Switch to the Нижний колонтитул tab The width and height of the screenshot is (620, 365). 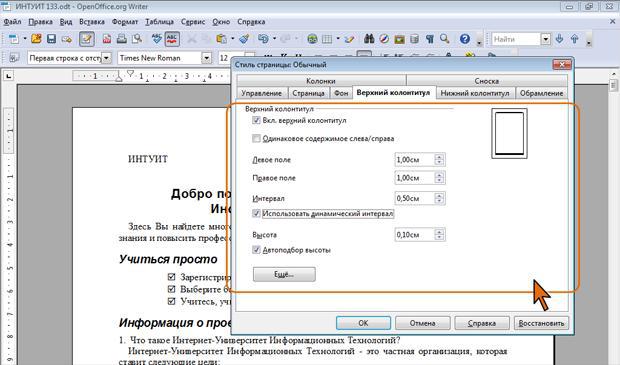coord(475,93)
